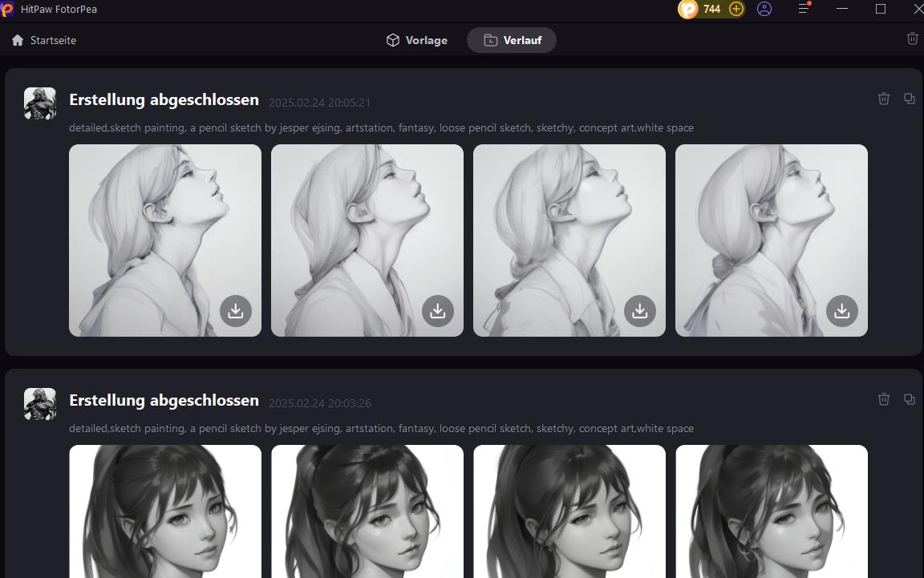Switch to the Vorlage tab
This screenshot has height=578, width=924.
417,40
